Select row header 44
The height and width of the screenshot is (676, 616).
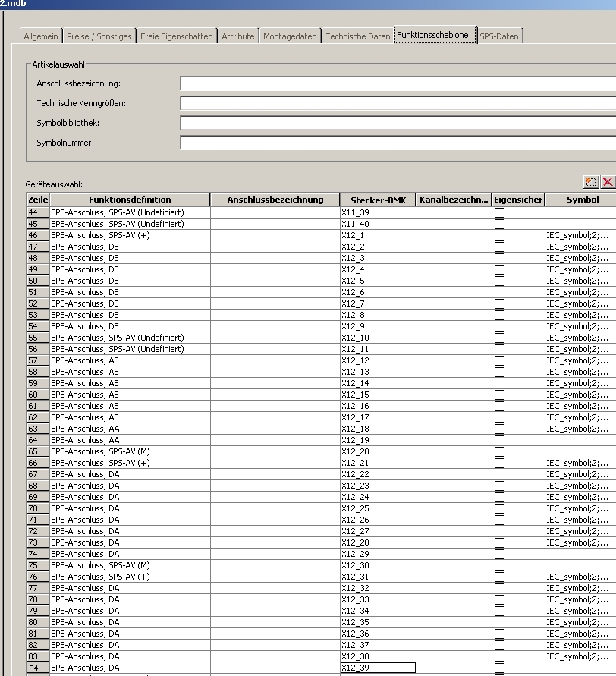[x=38, y=212]
